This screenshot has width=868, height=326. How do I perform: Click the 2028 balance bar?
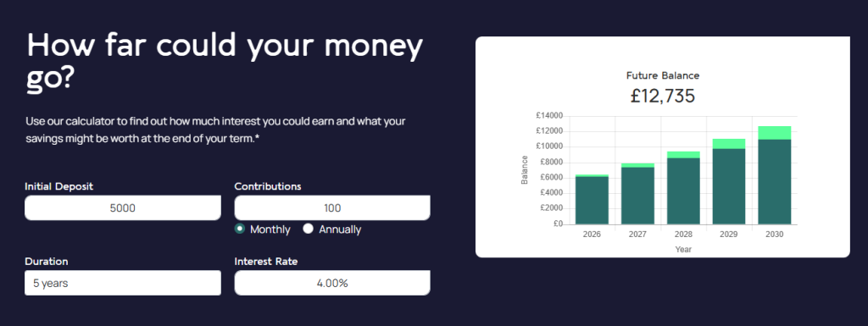[x=683, y=188]
